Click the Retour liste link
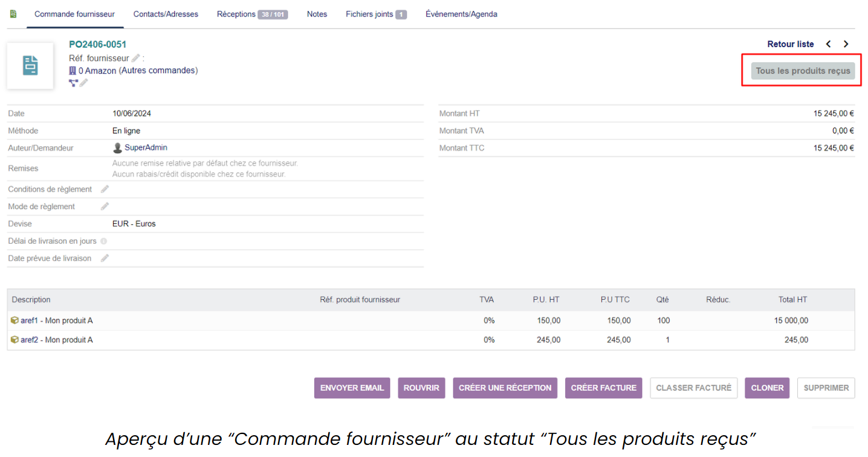The height and width of the screenshot is (457, 868). click(x=791, y=44)
